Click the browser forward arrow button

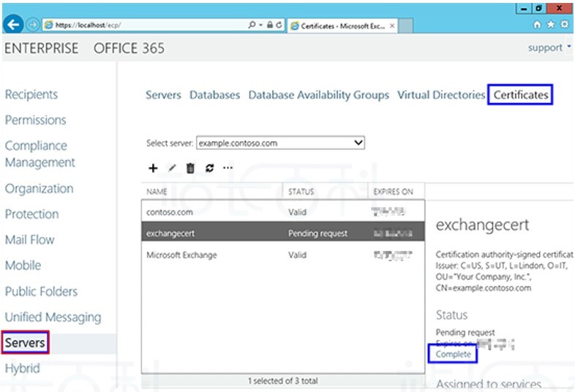tap(33, 25)
